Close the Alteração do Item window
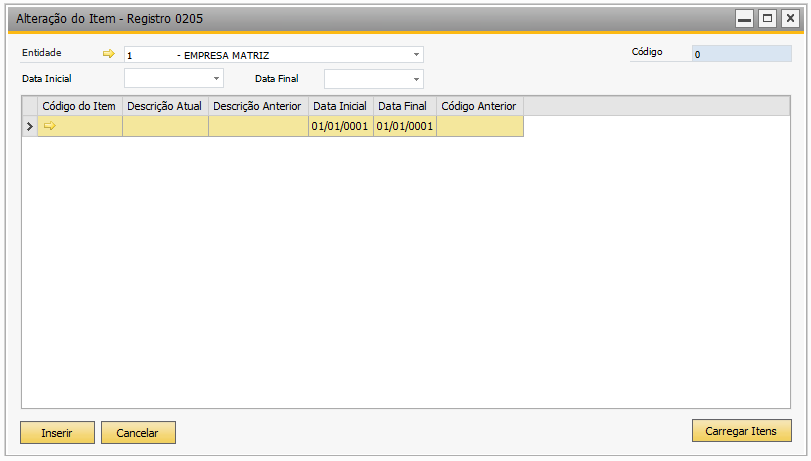 click(790, 19)
